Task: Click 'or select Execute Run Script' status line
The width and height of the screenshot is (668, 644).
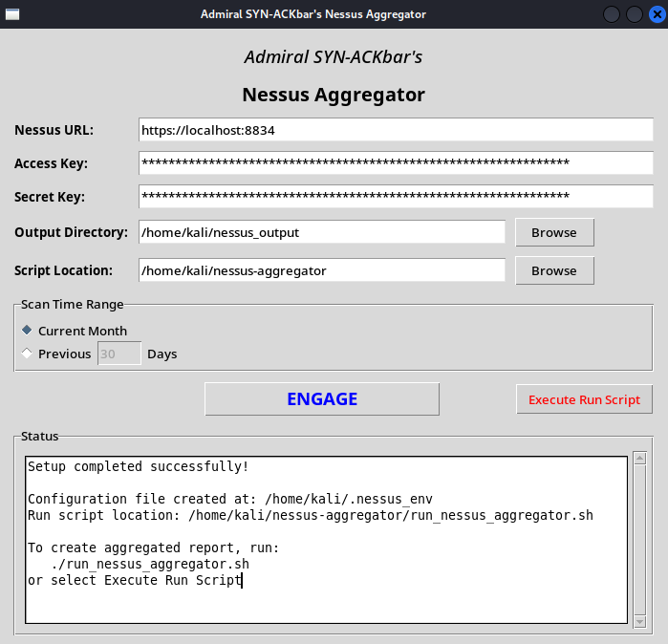Action: tap(135, 580)
